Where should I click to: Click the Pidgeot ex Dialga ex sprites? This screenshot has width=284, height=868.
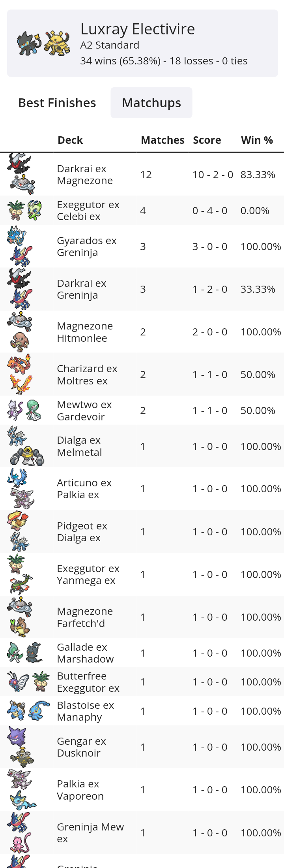[18, 531]
